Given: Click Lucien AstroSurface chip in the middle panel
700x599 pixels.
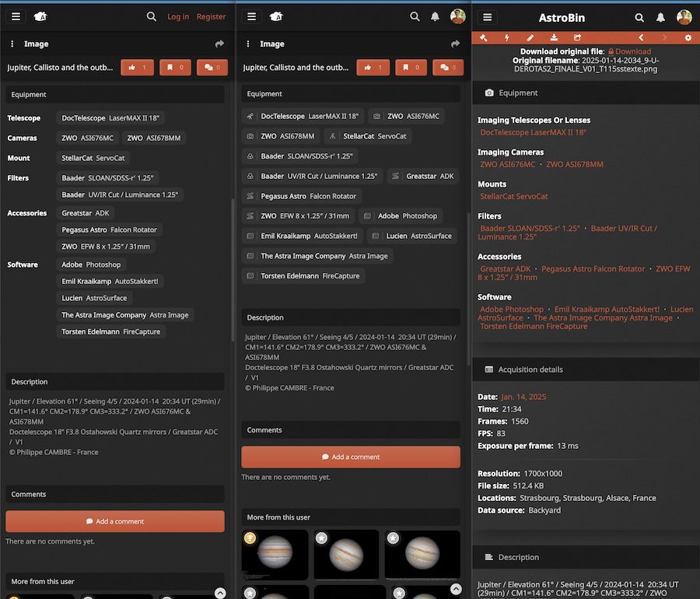Looking at the screenshot, I should 412,236.
